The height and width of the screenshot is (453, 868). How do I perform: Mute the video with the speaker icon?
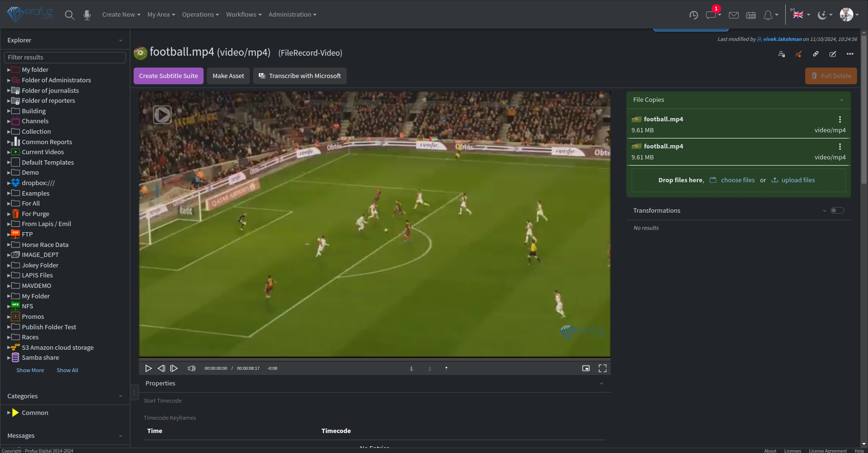pos(192,368)
